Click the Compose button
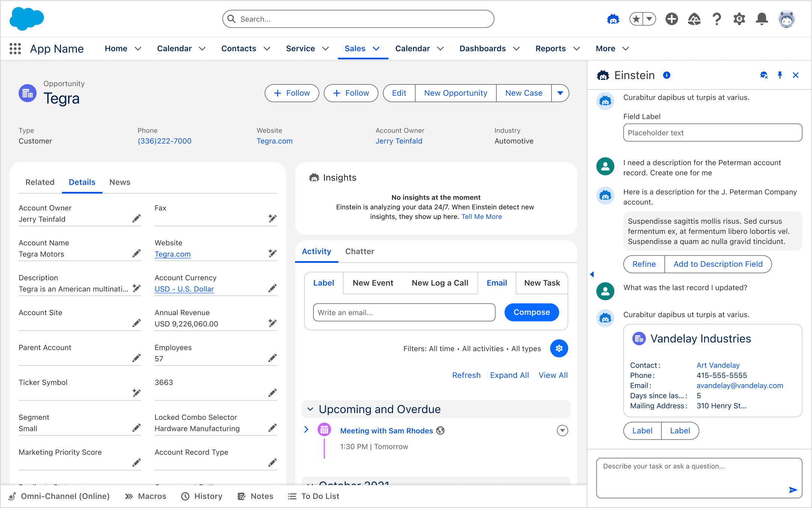 point(531,312)
